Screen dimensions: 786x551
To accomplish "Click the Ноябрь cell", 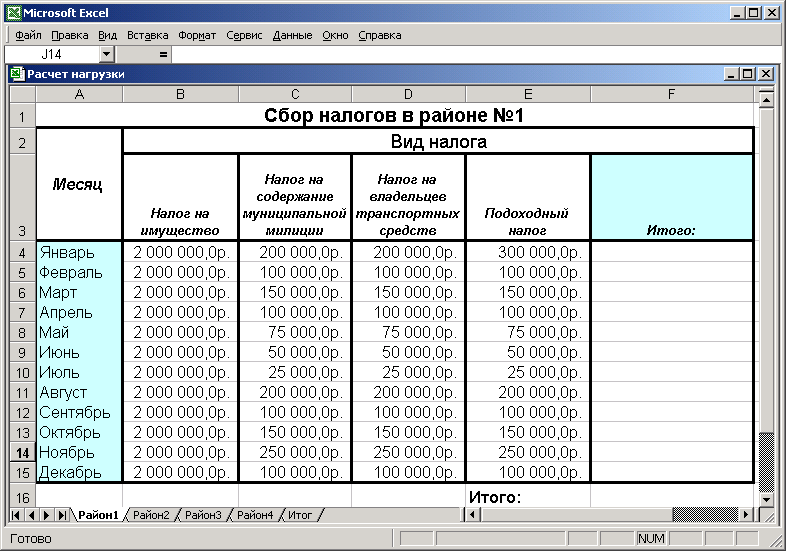I will 79,453.
